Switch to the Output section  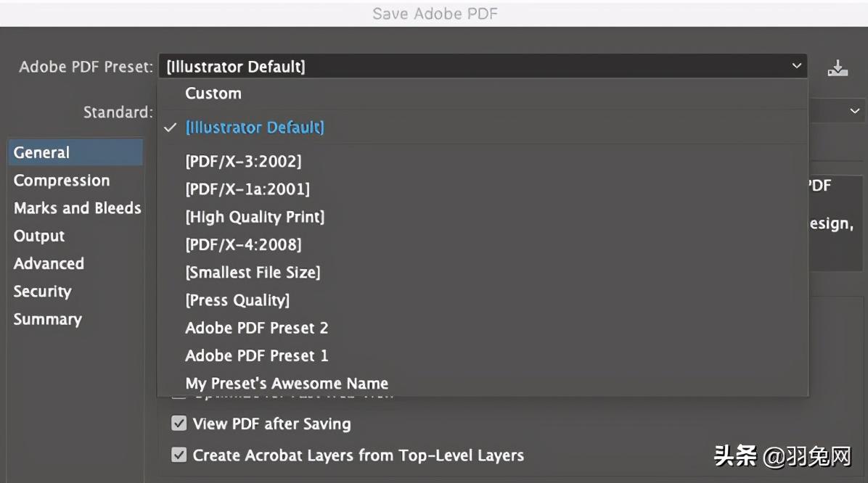[39, 236]
